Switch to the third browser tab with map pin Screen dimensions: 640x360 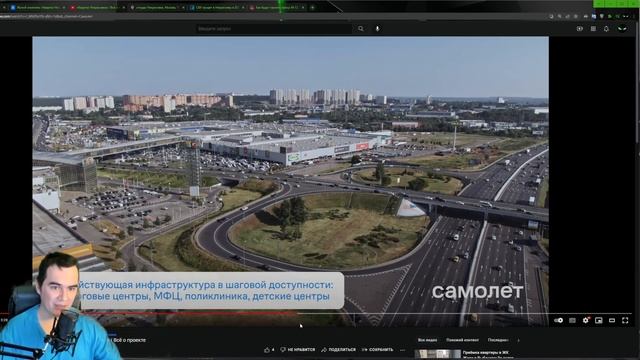click(157, 7)
